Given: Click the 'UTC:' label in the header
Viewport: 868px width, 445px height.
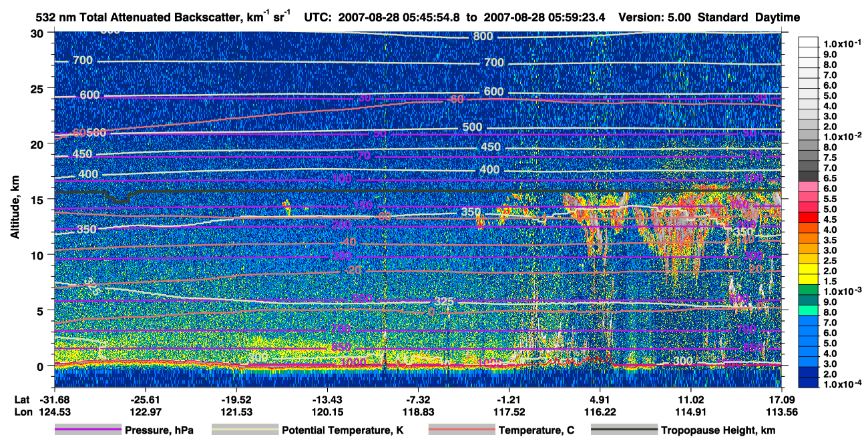Looking at the screenshot, I should (x=317, y=17).
